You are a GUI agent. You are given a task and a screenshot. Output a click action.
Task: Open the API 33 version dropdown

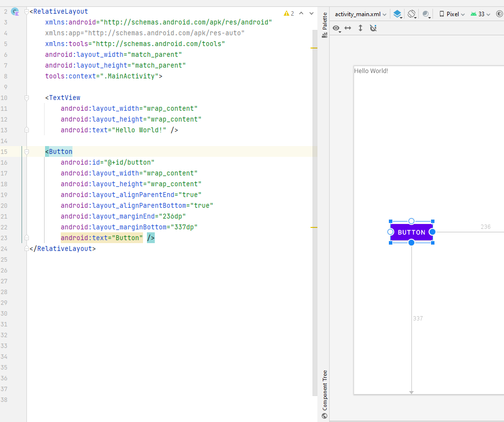pyautogui.click(x=480, y=14)
